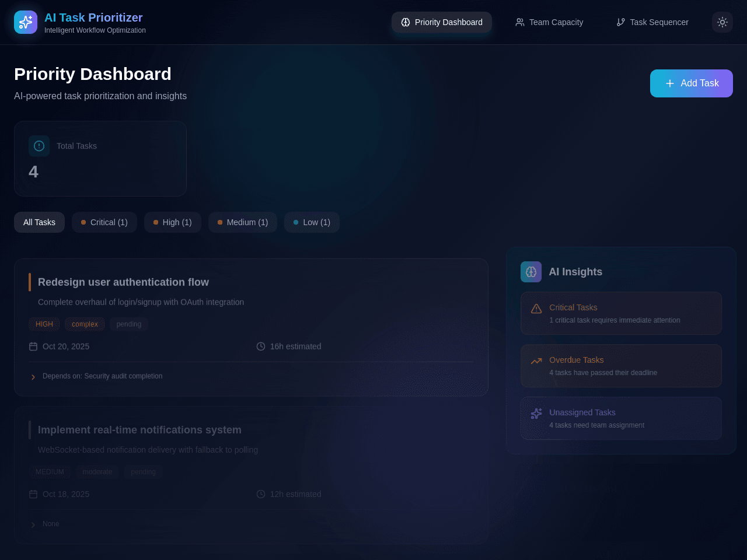Toggle the Critical (1) filter chip
The height and width of the screenshot is (560, 747).
(x=104, y=222)
